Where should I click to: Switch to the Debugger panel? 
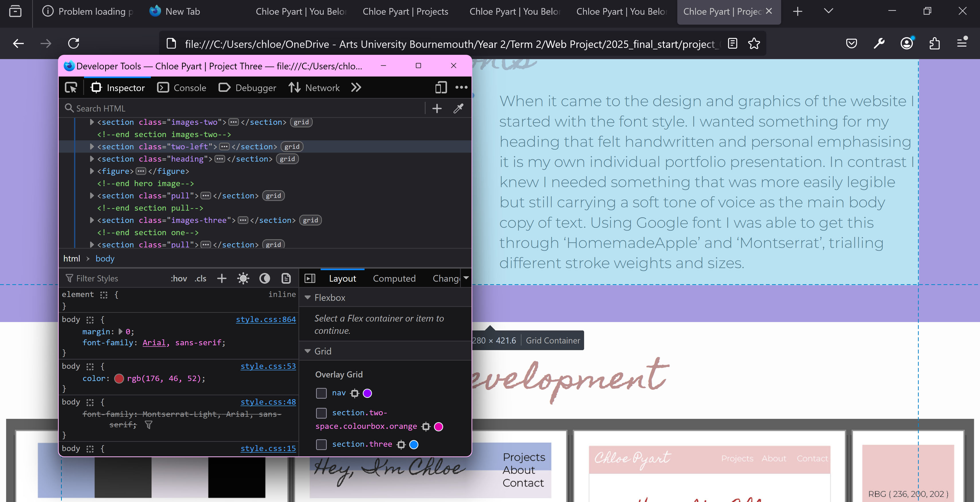(x=247, y=88)
